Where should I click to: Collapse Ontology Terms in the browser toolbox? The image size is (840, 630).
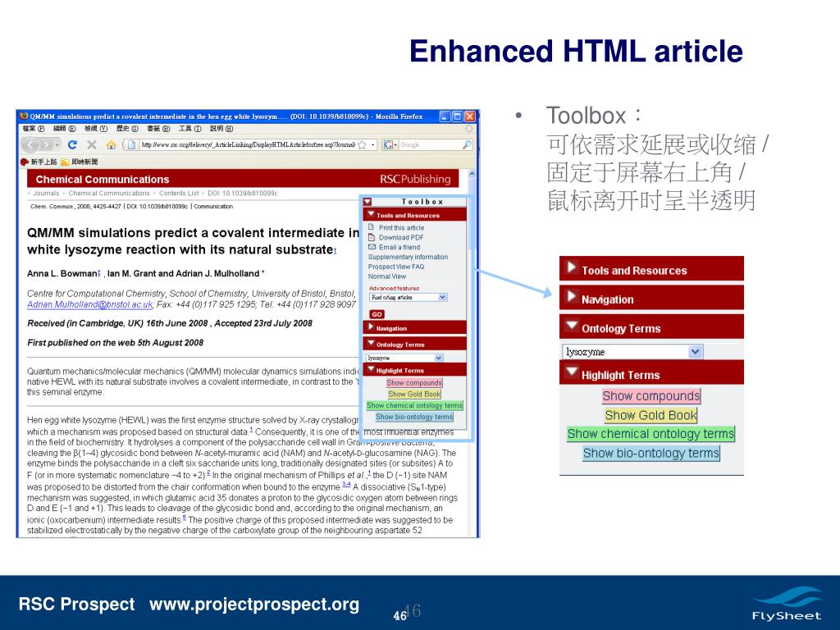[370, 344]
